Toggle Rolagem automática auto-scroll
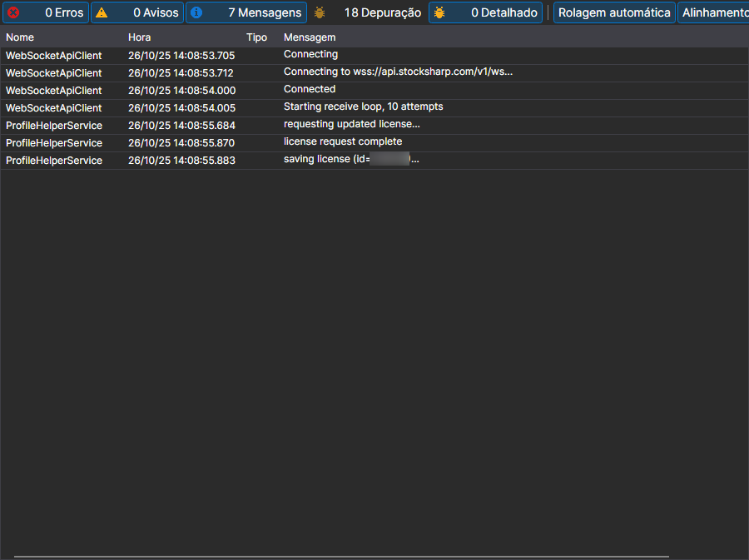The width and height of the screenshot is (749, 560). (x=614, y=12)
